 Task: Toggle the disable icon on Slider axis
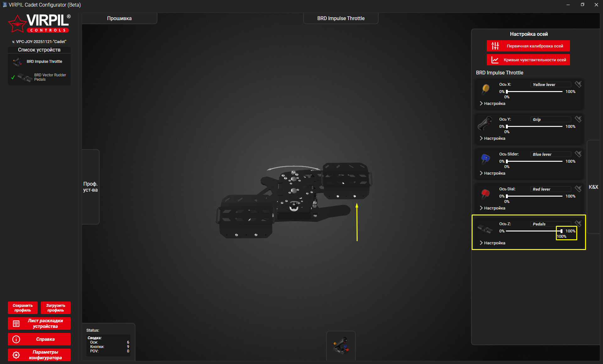[x=578, y=154]
